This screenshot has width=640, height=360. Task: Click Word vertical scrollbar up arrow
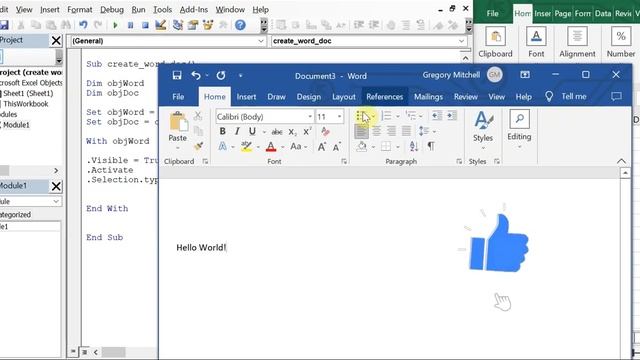pyautogui.click(x=625, y=173)
